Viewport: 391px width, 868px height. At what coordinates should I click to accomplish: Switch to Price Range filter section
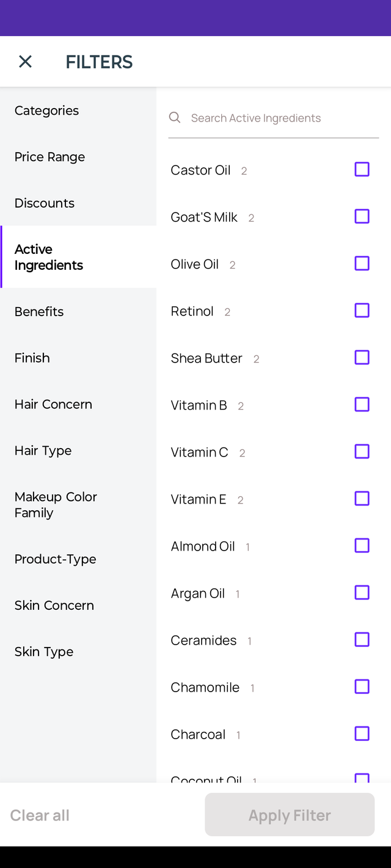[78, 157]
